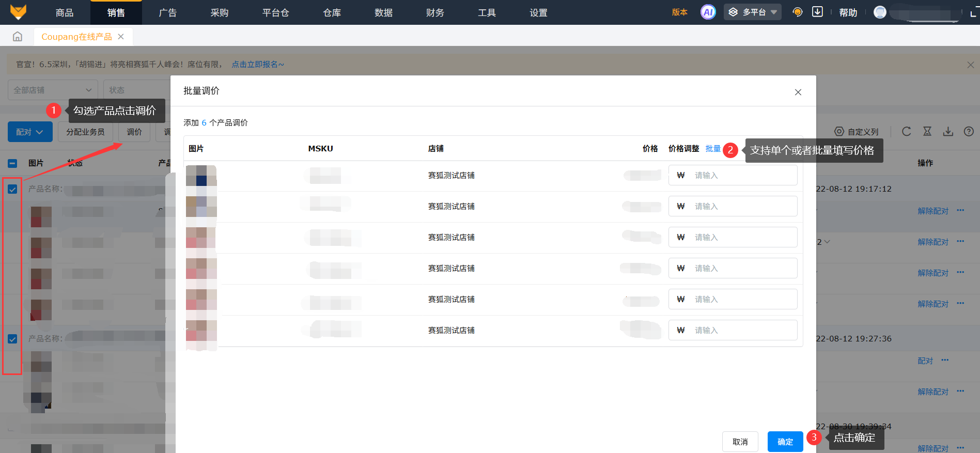980x453 pixels.
Task: Open the 帮助 help menu
Action: [848, 12]
